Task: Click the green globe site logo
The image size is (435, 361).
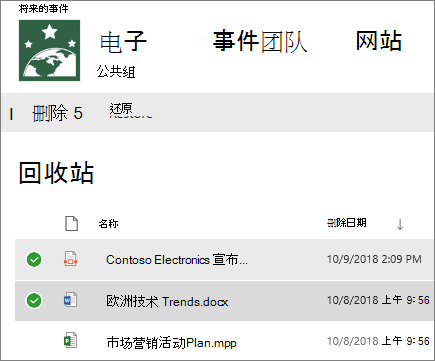Action: click(49, 50)
